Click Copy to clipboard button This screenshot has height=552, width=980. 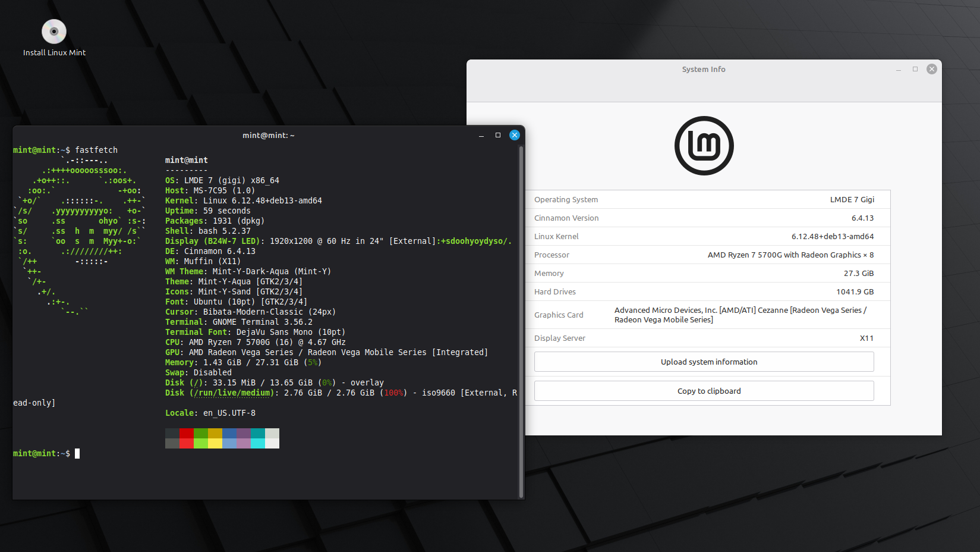[x=704, y=391]
